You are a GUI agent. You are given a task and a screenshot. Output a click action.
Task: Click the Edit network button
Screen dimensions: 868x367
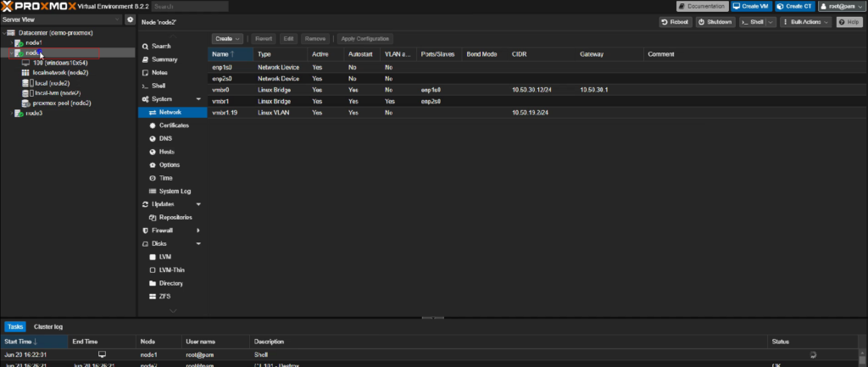point(288,39)
